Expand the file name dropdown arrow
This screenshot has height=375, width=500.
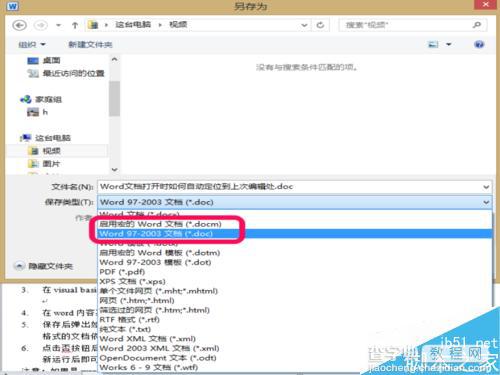coord(486,187)
